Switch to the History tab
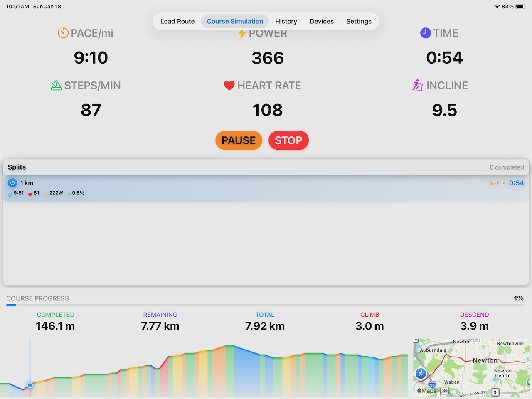This screenshot has height=399, width=532. click(286, 21)
